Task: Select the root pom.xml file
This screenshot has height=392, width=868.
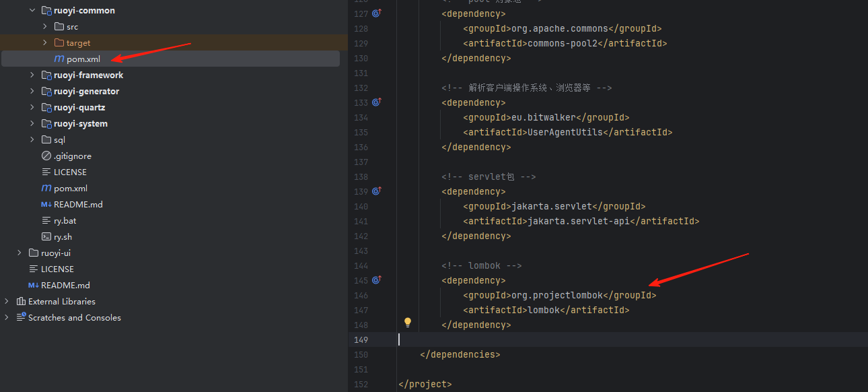Action: coord(71,188)
